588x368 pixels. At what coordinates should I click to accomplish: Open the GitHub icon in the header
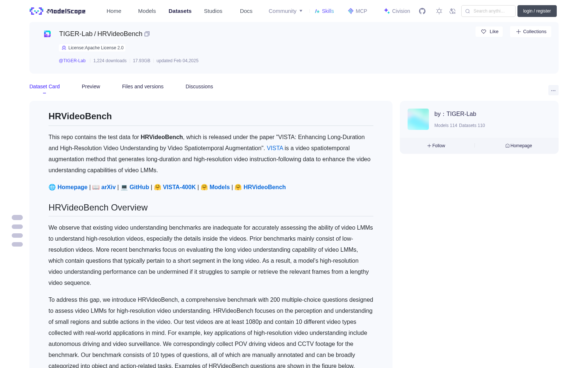pyautogui.click(x=422, y=11)
